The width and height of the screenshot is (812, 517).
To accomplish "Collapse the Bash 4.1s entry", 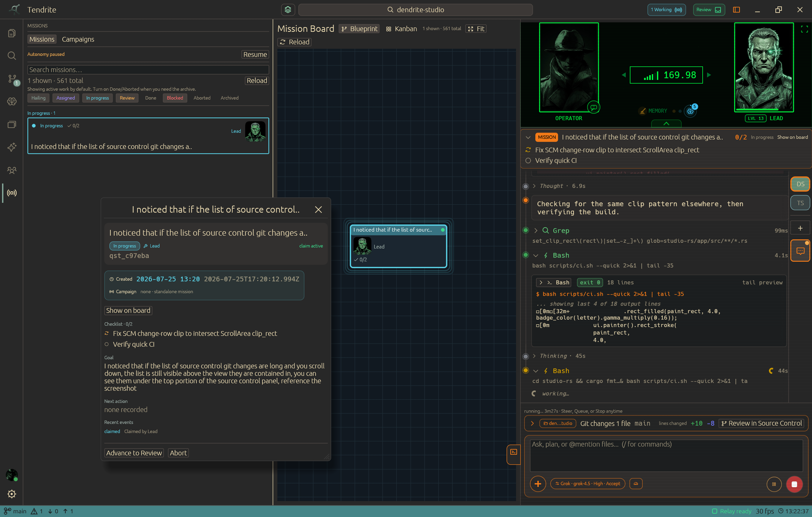I will click(x=536, y=256).
